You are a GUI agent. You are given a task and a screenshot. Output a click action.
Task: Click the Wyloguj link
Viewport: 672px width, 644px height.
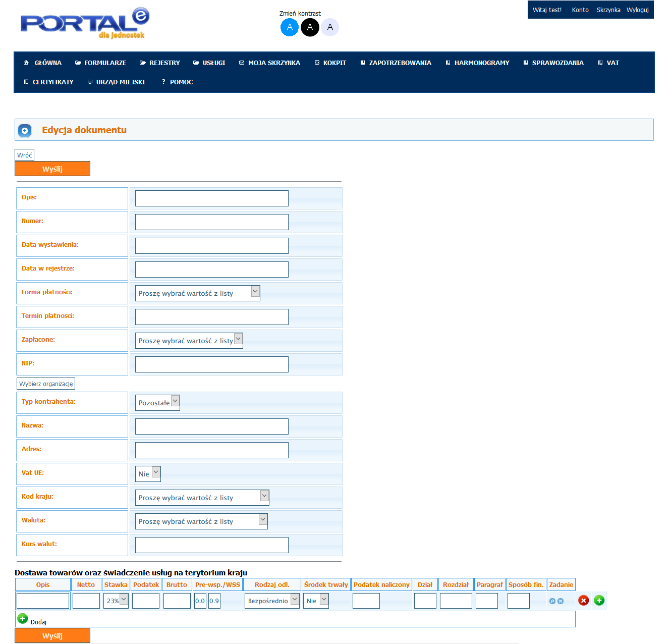(x=638, y=10)
